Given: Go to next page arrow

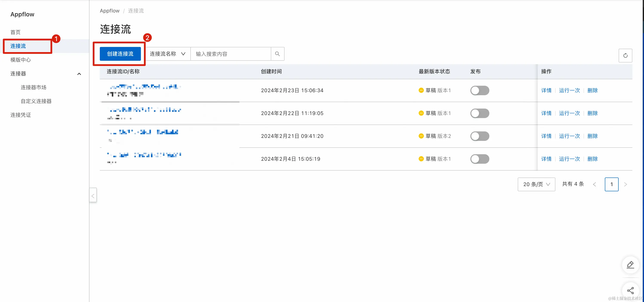Looking at the screenshot, I should [625, 184].
